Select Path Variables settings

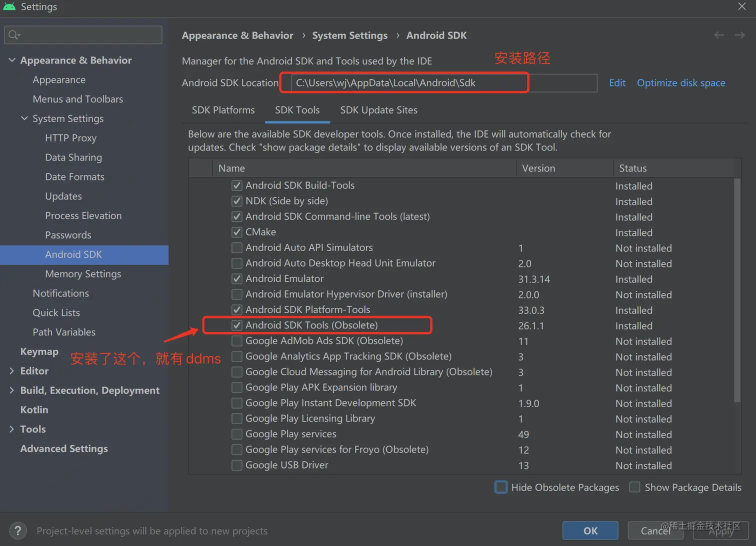(x=64, y=332)
